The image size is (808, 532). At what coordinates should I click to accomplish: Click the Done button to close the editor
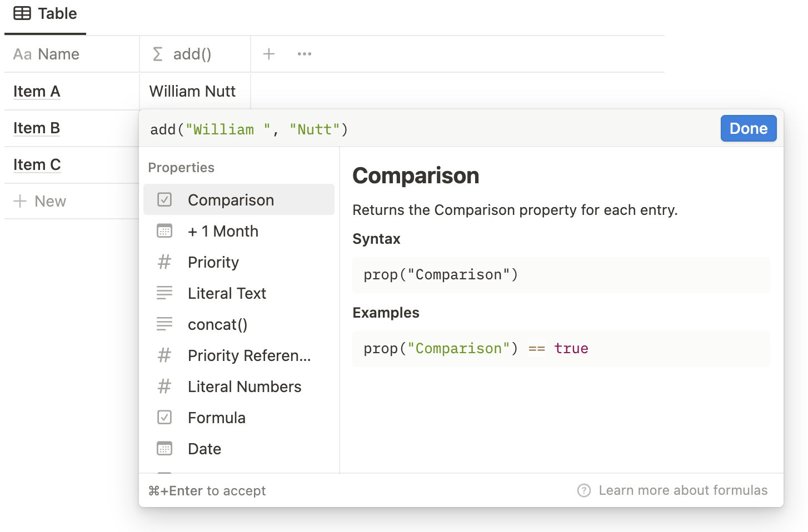pos(748,128)
